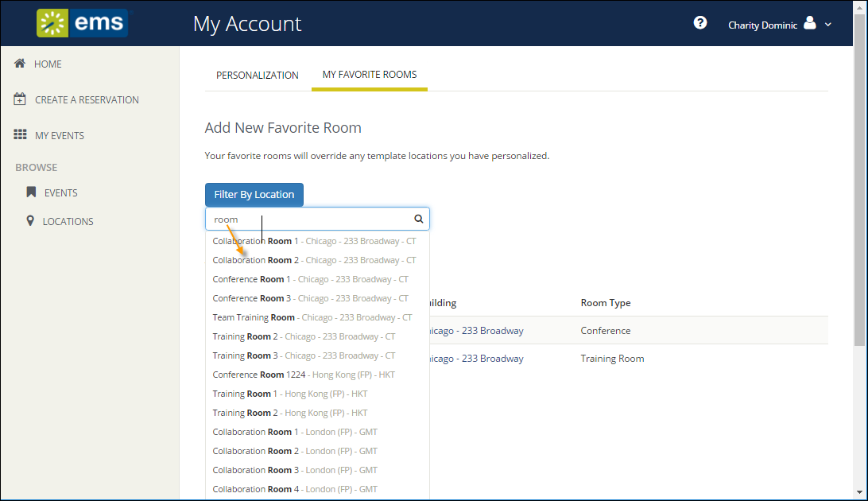Click the search magnifier icon in room field
Screen dimensions: 868x501
[x=419, y=219]
